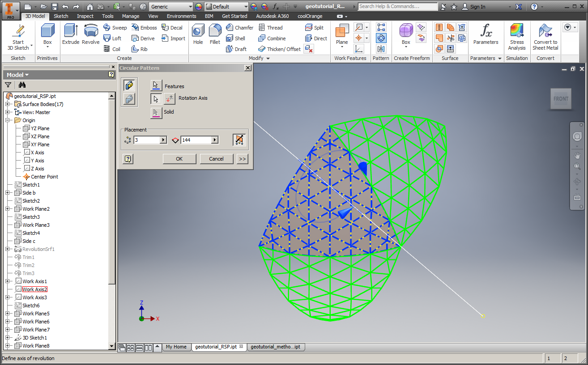Open Circular Pattern help button

128,159
